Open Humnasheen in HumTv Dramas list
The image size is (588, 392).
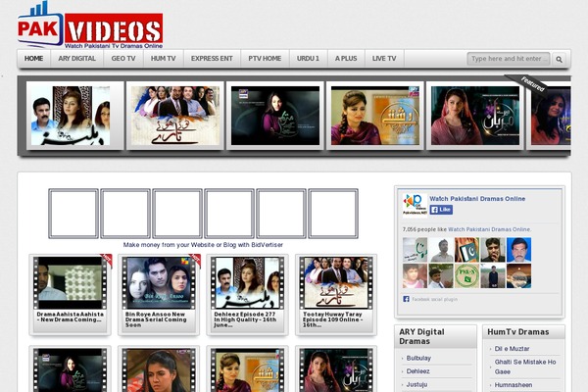pyautogui.click(x=514, y=385)
